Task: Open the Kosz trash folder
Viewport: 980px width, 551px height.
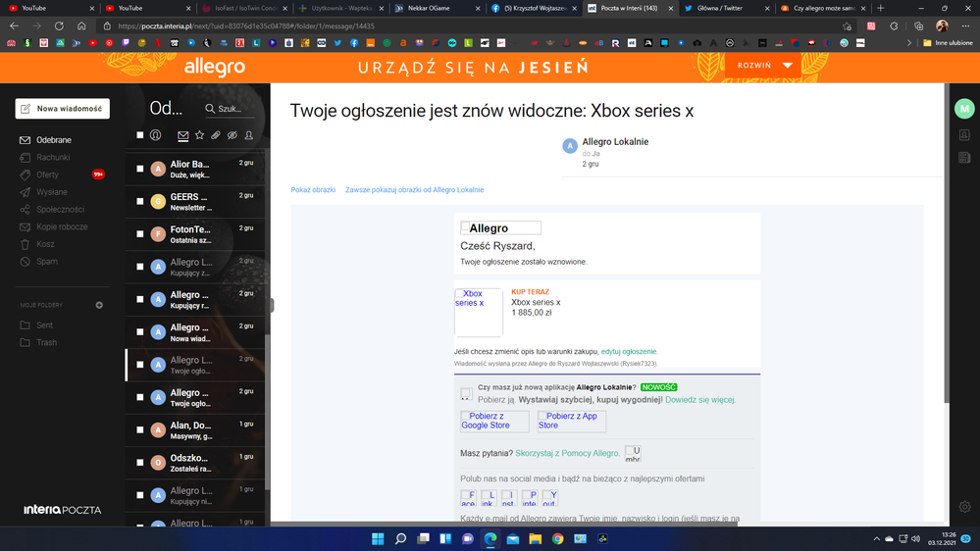Action: pos(45,244)
